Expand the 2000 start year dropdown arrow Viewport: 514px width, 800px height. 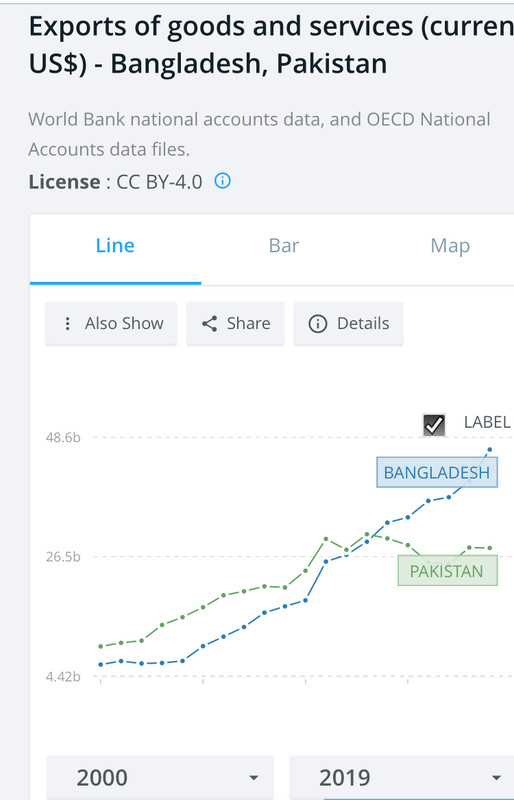pos(253,778)
